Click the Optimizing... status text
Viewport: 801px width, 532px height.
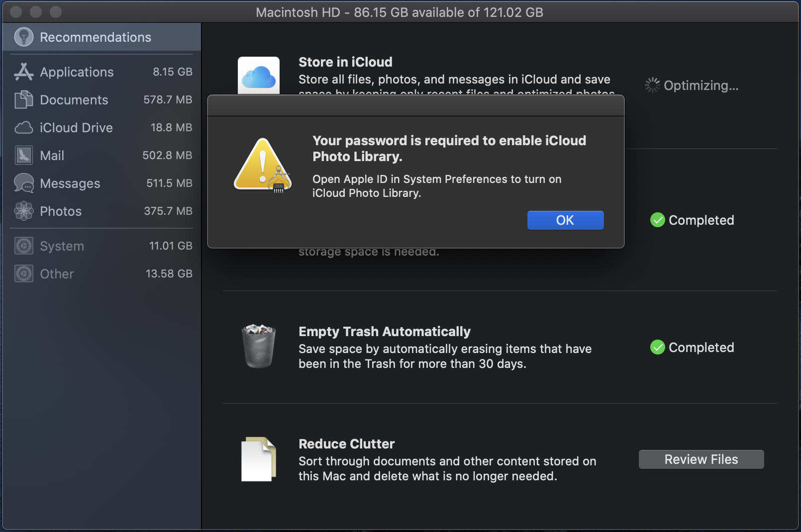[701, 86]
